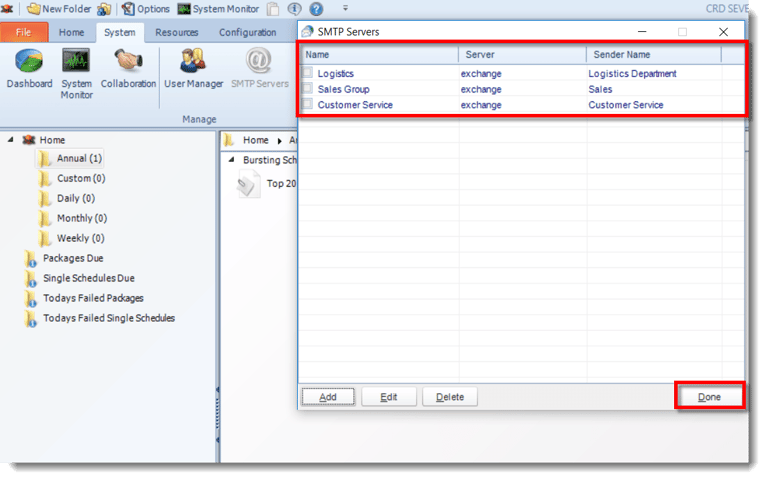Image resolution: width=766 pixels, height=480 pixels.
Task: Sort by the Name column header
Action: click(379, 55)
